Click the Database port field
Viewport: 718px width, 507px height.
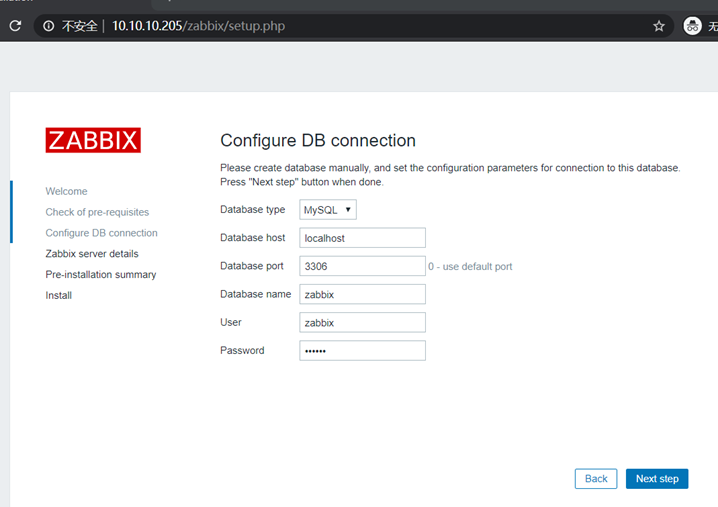(362, 266)
